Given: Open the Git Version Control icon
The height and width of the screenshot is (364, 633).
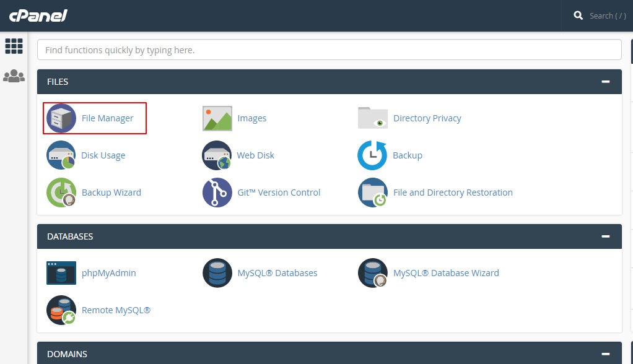Looking at the screenshot, I should 217,193.
